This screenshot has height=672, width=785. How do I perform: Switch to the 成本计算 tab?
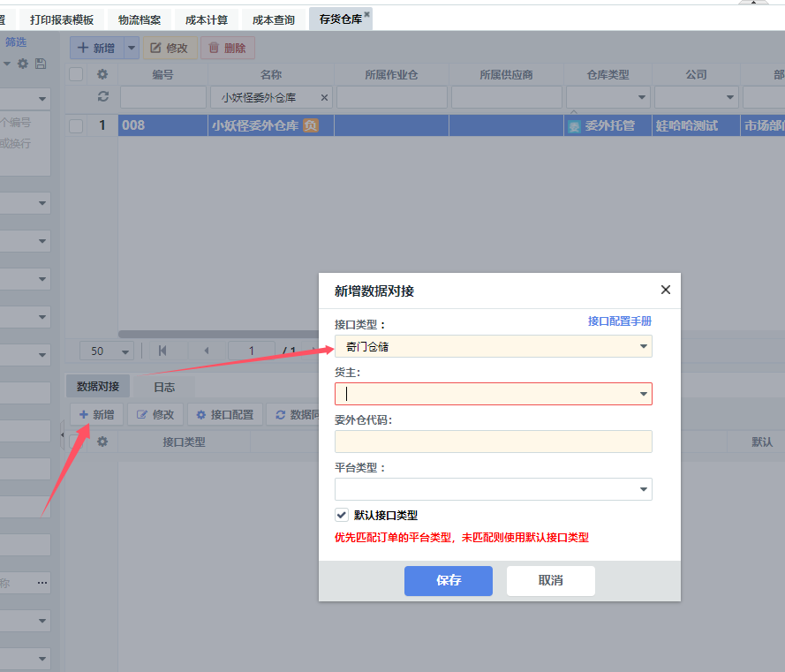(206, 19)
